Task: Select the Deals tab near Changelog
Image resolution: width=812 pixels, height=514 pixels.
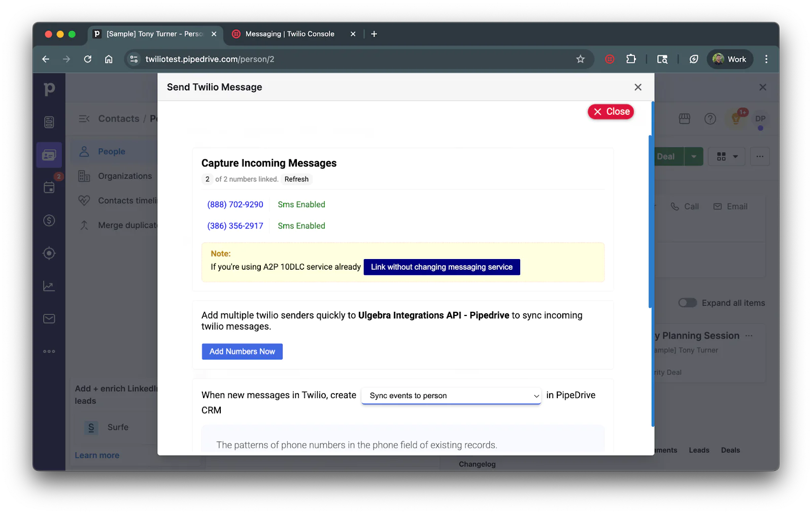Action: pos(730,450)
